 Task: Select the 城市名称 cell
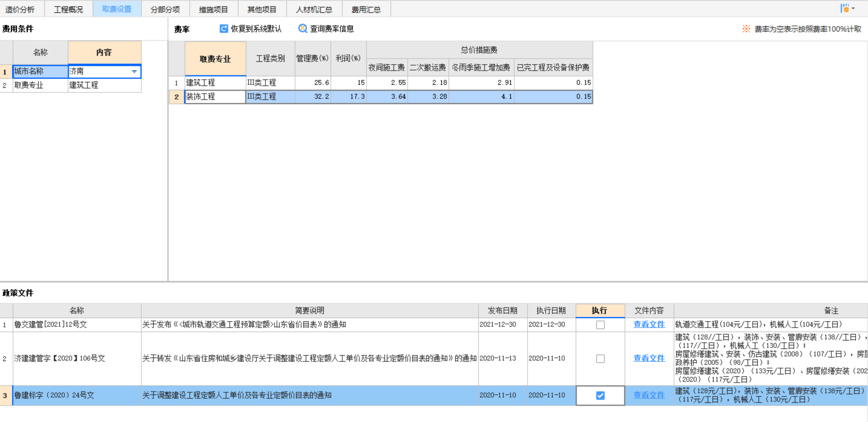(x=40, y=71)
